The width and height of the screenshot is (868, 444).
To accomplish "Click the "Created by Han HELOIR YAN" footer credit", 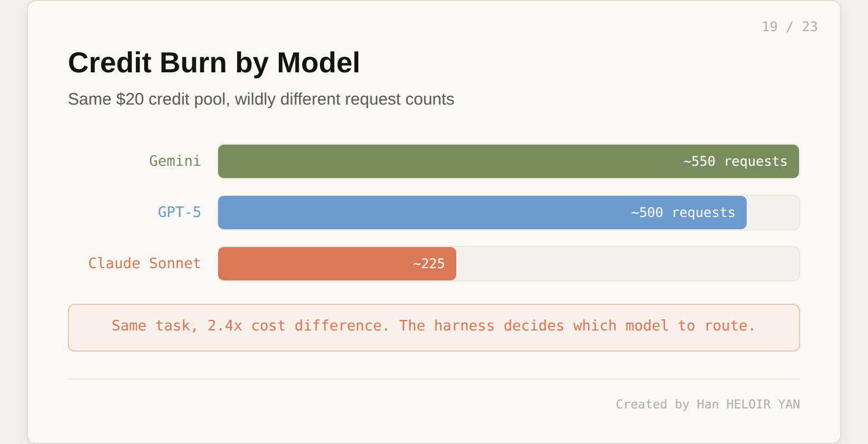I will (x=707, y=404).
